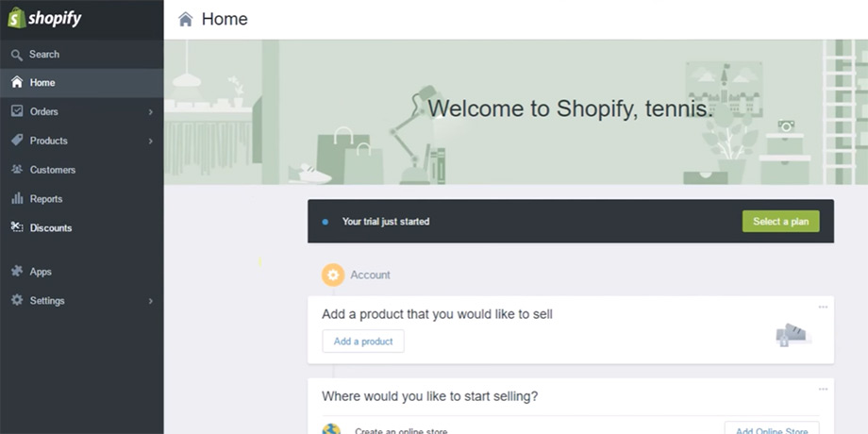This screenshot has width=868, height=434.
Task: Open Settings in the sidebar
Action: 82,301
